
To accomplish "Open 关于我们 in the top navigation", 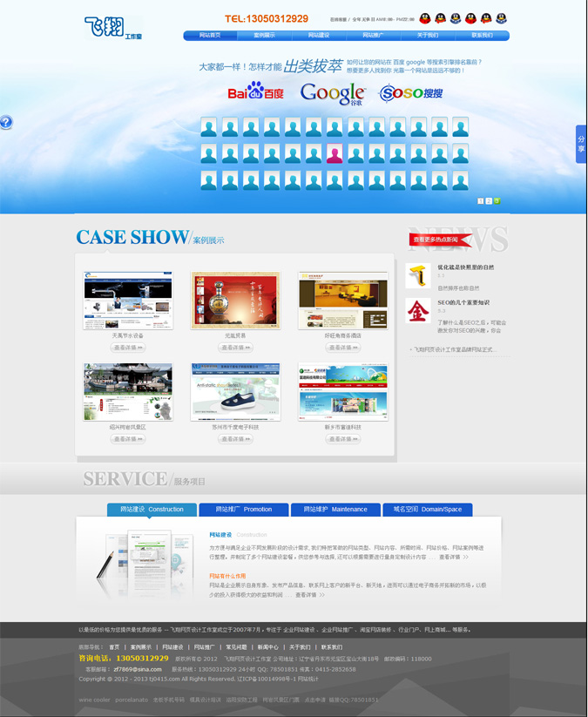I will click(428, 35).
